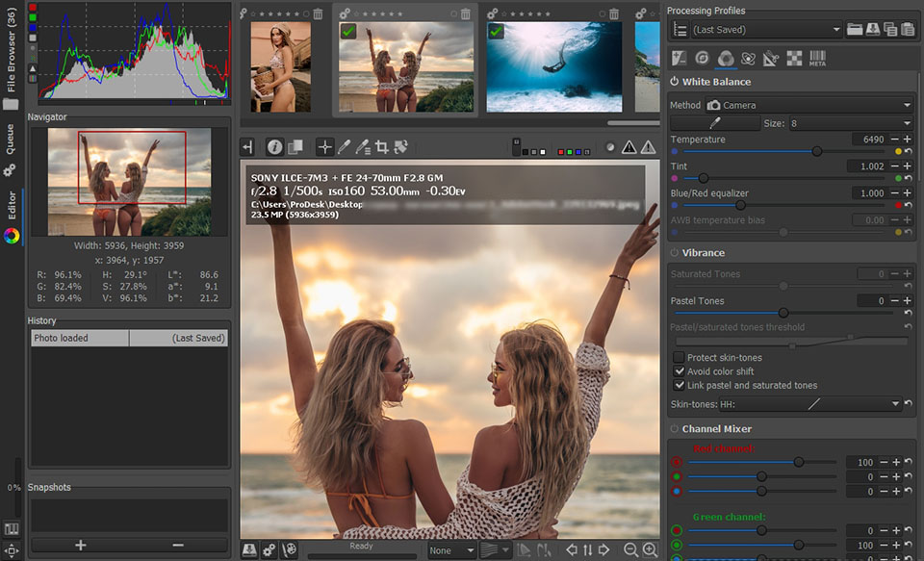Toggle clipped shadow indication warning

[629, 147]
